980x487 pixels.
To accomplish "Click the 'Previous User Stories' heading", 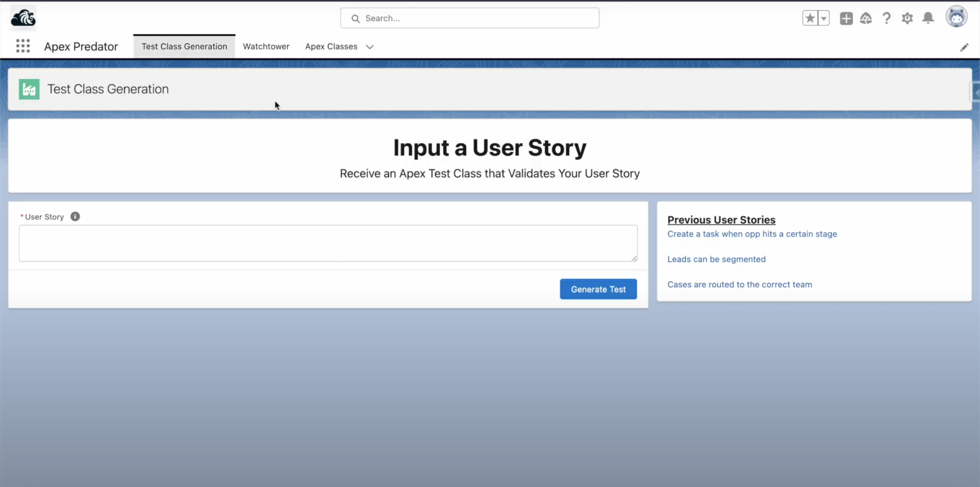I will [x=721, y=220].
